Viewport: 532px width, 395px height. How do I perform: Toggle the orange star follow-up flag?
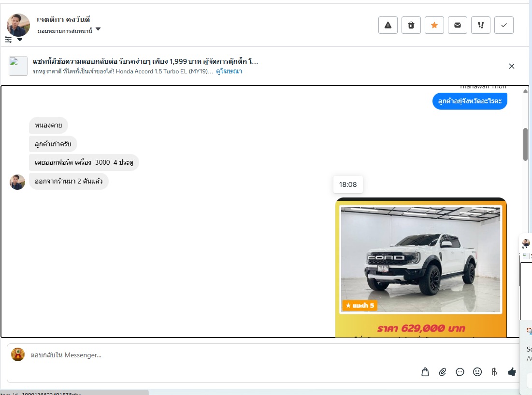click(x=434, y=25)
